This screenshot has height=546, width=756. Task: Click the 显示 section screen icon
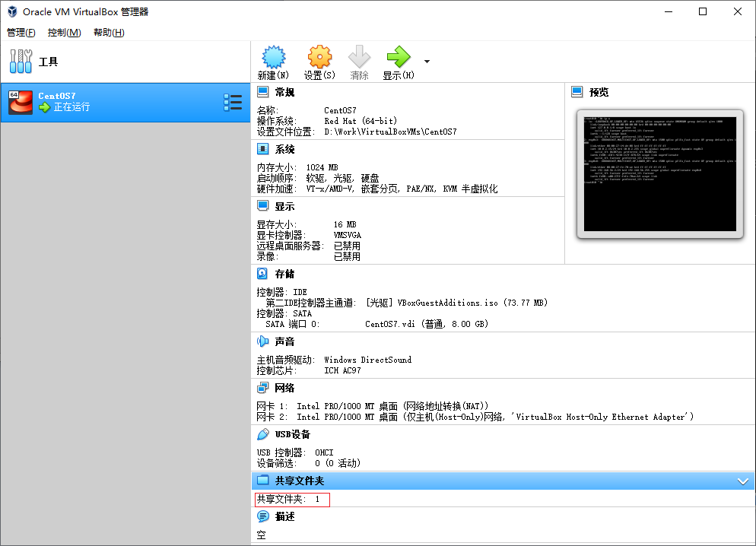[x=262, y=206]
